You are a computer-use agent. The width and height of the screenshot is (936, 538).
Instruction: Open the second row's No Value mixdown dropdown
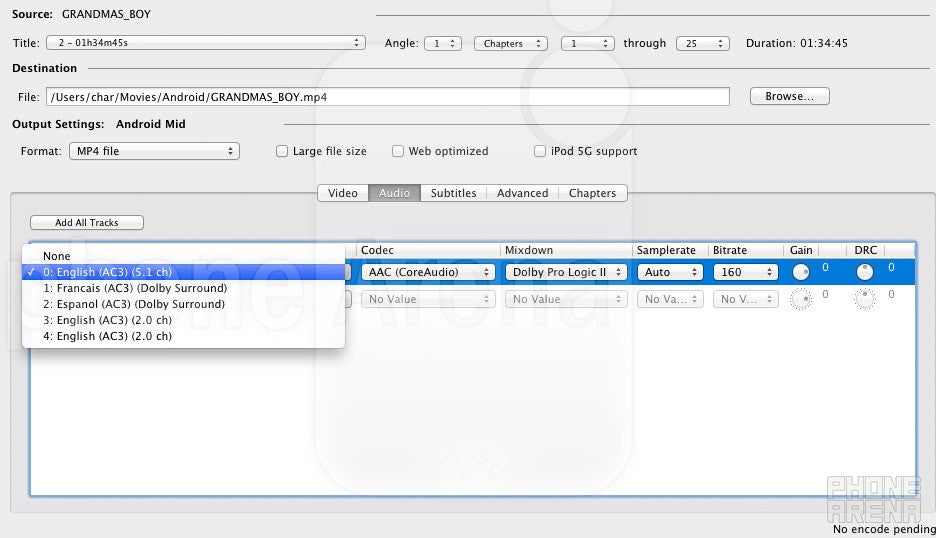(566, 299)
